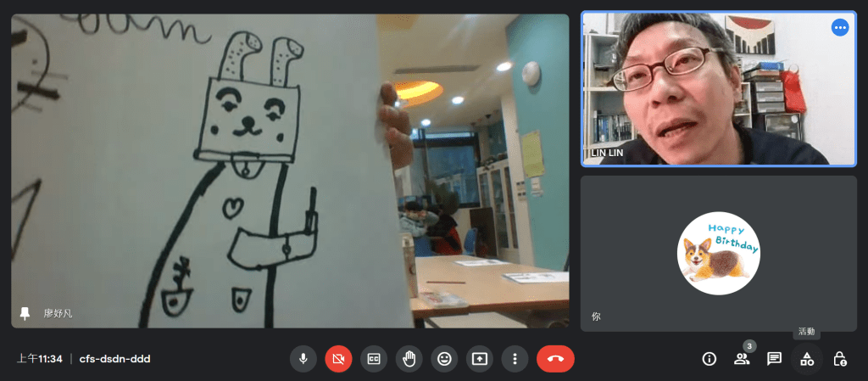
Task: Open the activities panel
Action: (x=807, y=359)
